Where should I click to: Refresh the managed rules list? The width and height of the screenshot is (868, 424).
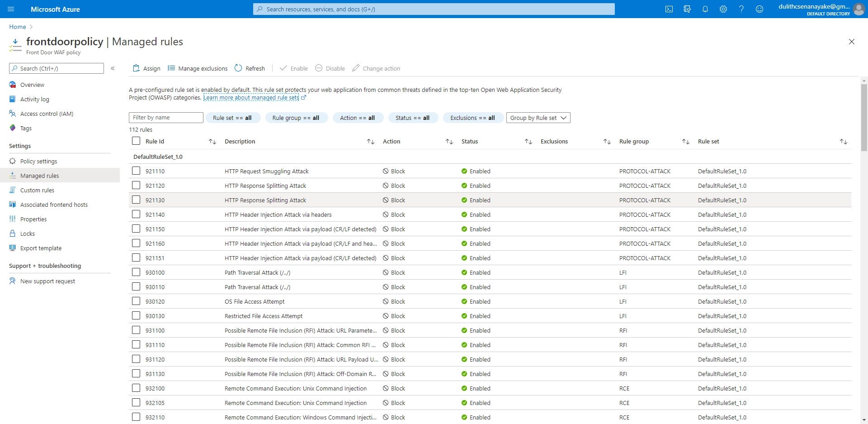250,68
